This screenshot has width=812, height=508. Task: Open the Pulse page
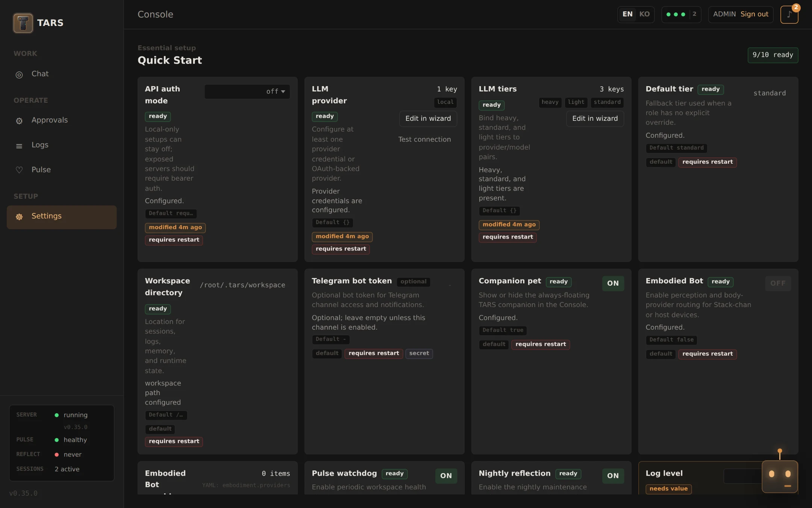[62, 170]
